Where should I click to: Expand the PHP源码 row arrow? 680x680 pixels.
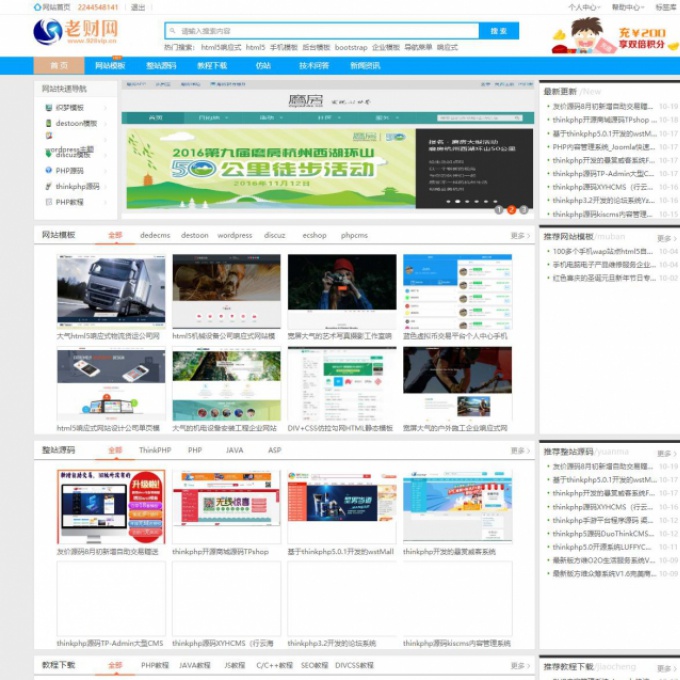tap(105, 170)
